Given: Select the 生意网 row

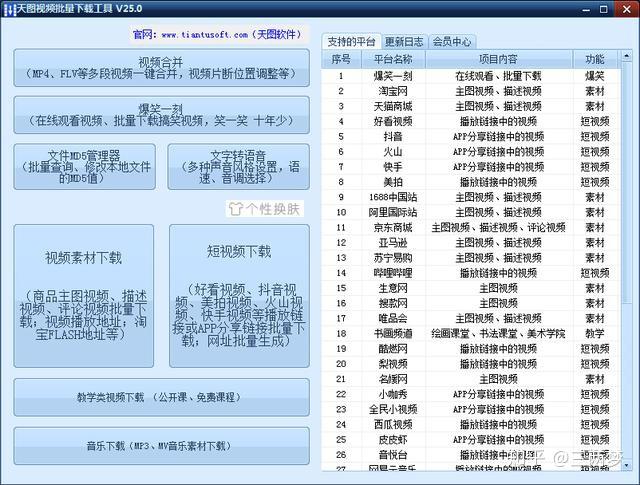Looking at the screenshot, I should pyautogui.click(x=471, y=288).
